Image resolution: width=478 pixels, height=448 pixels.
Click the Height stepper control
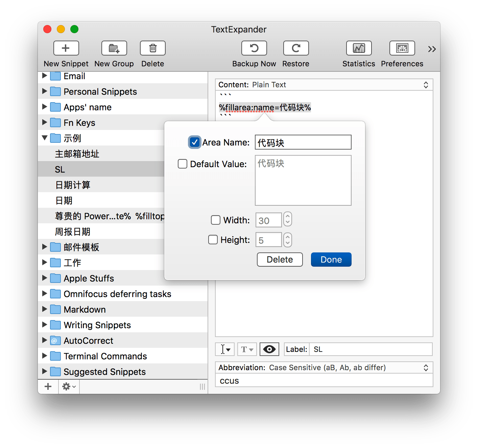click(x=288, y=240)
